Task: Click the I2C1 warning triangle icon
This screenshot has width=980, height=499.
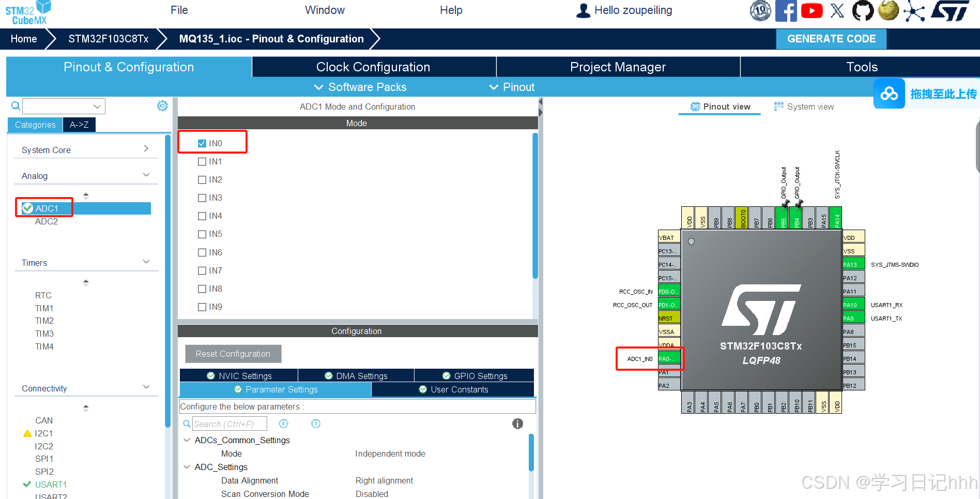Action: tap(28, 433)
